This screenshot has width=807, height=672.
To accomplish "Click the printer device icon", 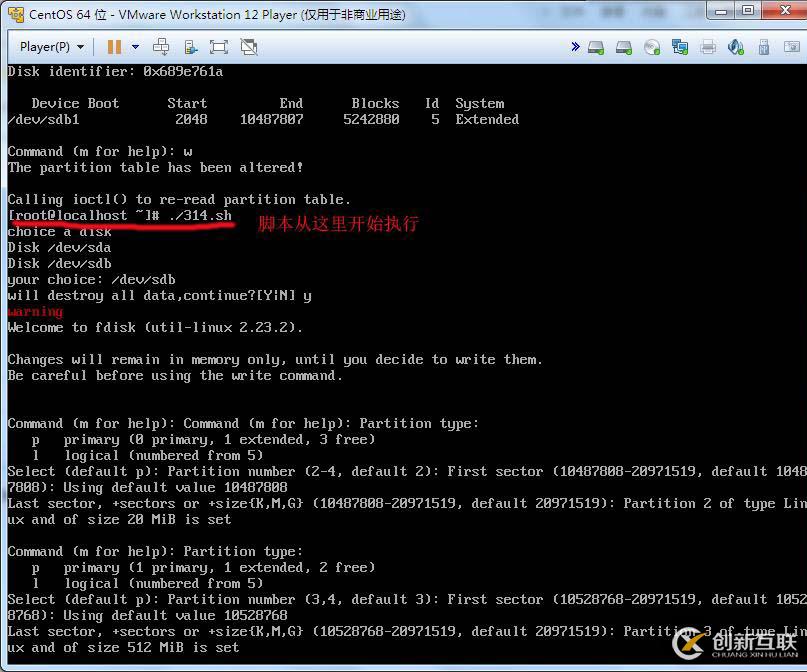I will point(708,47).
